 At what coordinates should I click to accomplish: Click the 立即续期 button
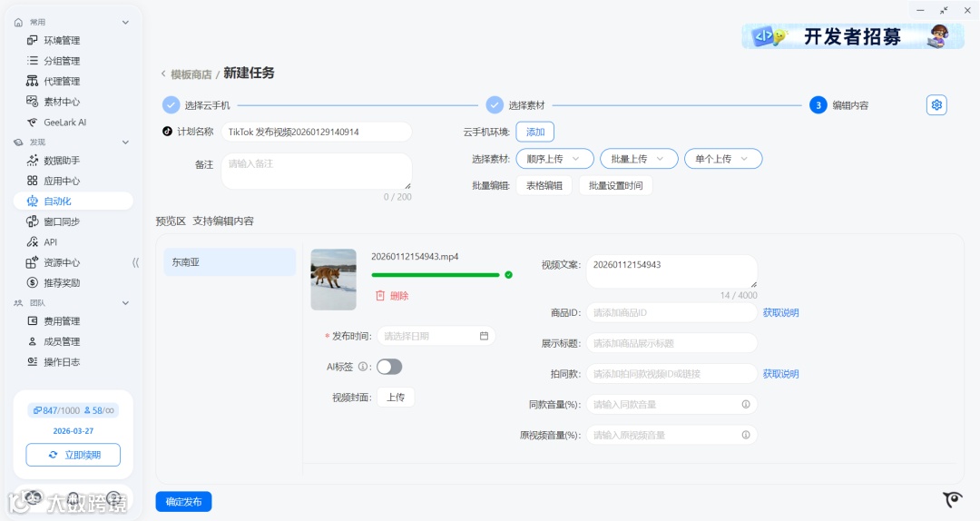click(x=73, y=455)
